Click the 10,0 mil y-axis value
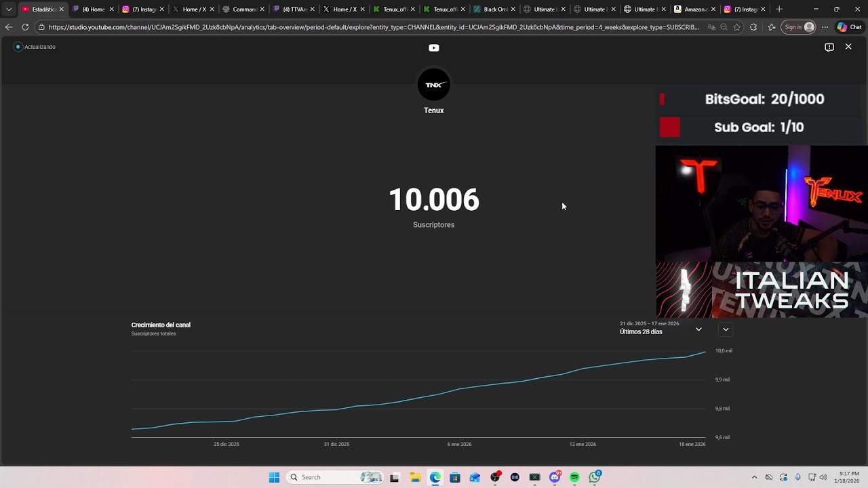Screen dimensions: 868x488 (x=724, y=350)
